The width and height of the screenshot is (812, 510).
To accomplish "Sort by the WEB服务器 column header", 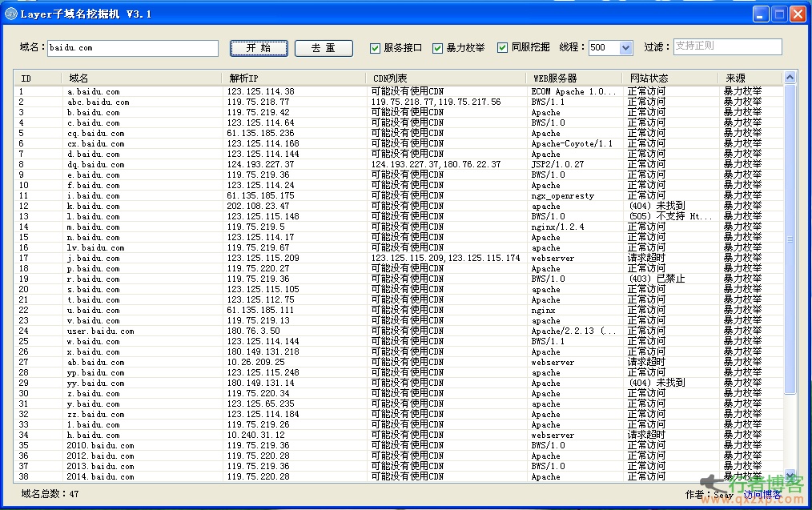I will [574, 78].
